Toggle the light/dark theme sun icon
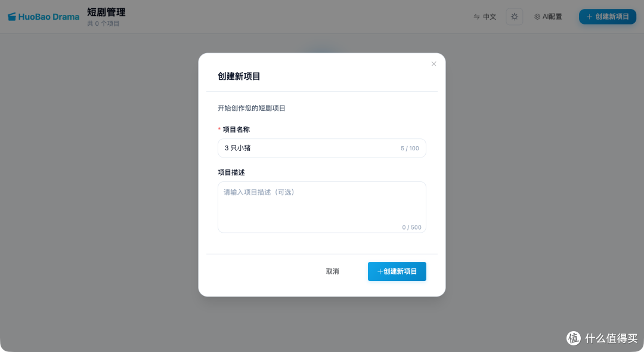This screenshot has height=352, width=644. pyautogui.click(x=514, y=17)
